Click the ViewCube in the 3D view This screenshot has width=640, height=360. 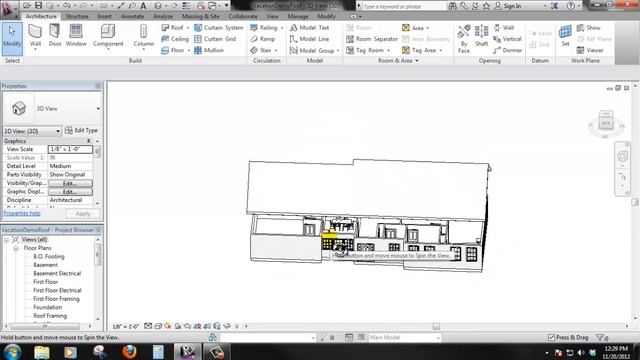click(x=606, y=123)
